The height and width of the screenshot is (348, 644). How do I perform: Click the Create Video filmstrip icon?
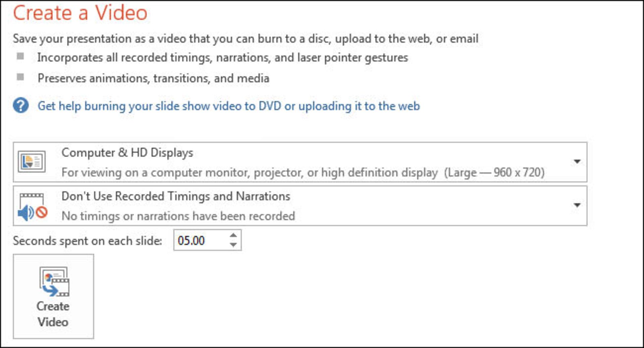click(x=54, y=282)
